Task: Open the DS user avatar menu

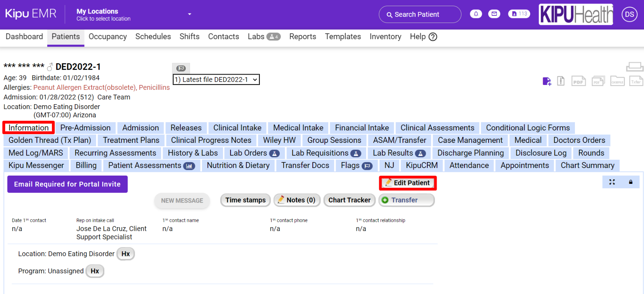Action: click(629, 15)
